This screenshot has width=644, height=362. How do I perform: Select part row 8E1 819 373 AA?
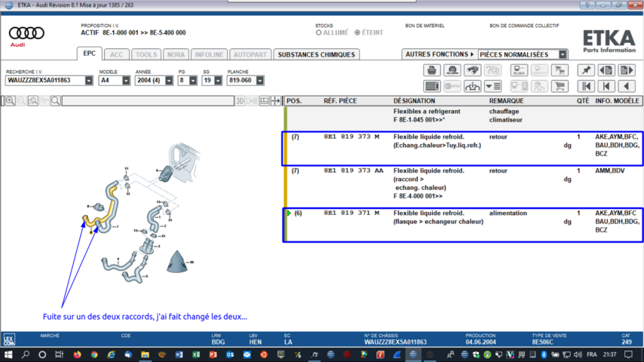point(462,187)
